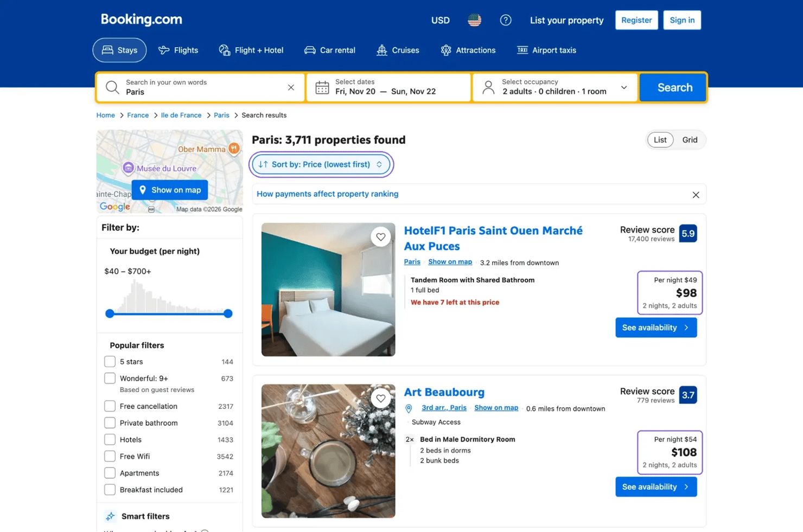Viewport: 803px width, 532px height.
Task: Enable the Free Wifi filter
Action: pyautogui.click(x=110, y=457)
